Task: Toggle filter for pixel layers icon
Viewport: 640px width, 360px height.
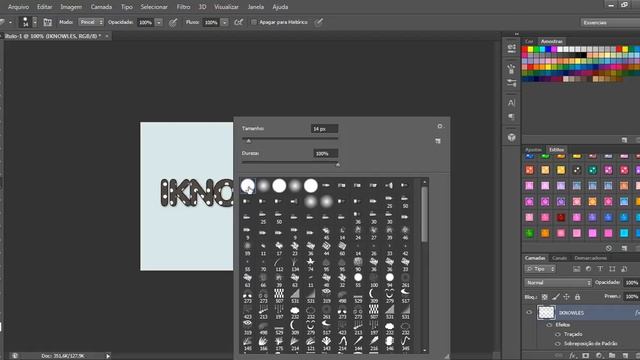Action: pos(576,269)
